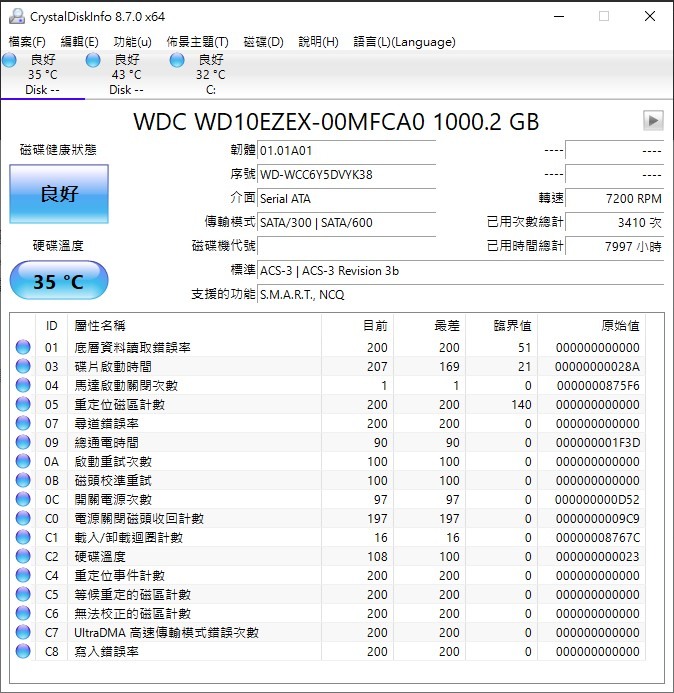Click the raw value 000000001F3D

pos(598,442)
